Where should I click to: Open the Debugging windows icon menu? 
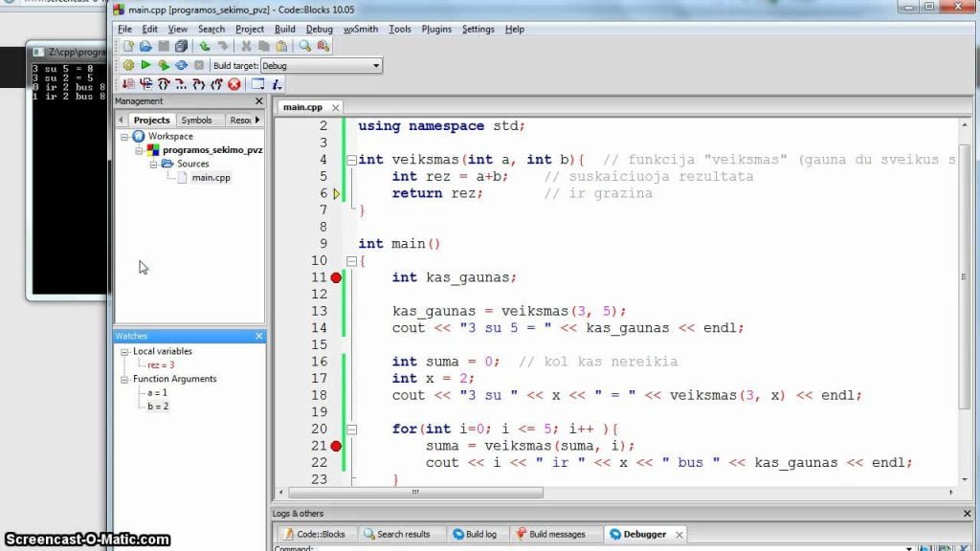pos(257,84)
